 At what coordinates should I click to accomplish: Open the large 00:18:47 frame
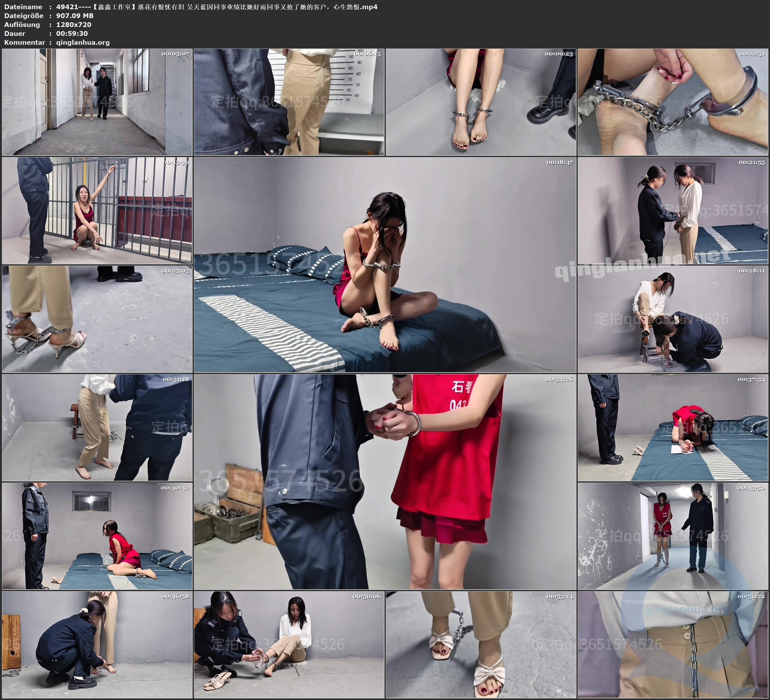click(x=385, y=264)
